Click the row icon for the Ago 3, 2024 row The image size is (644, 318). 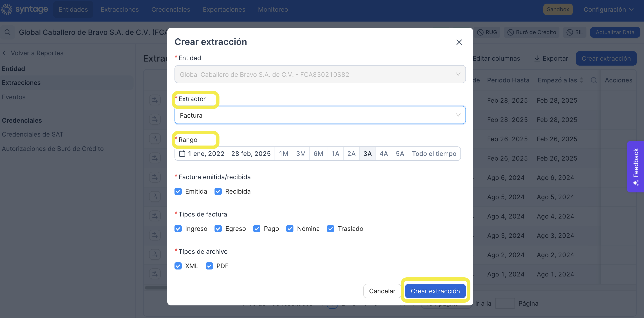[155, 235]
